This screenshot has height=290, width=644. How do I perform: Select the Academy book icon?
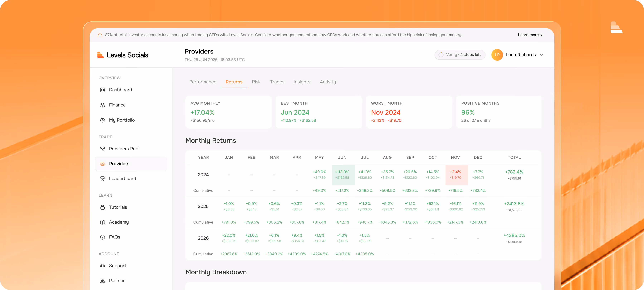click(x=103, y=222)
